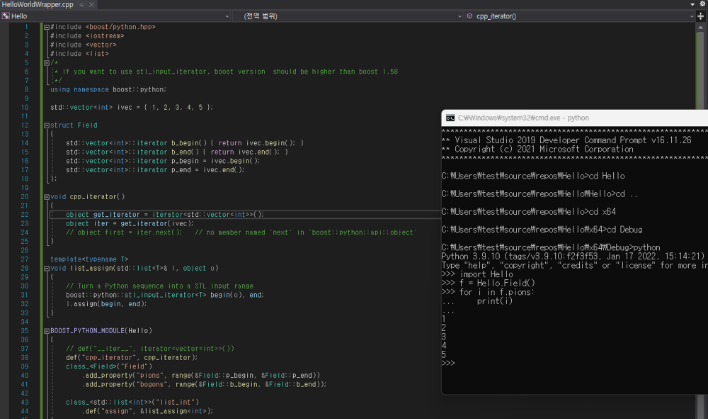
Task: Click 'class_<std::list<int>>("list_int")' line
Action: click(x=132, y=402)
